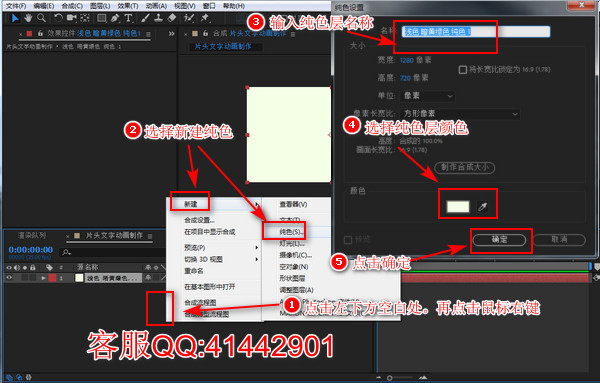Select the Zoom magnifier tool
600x383 pixels.
pos(41,18)
